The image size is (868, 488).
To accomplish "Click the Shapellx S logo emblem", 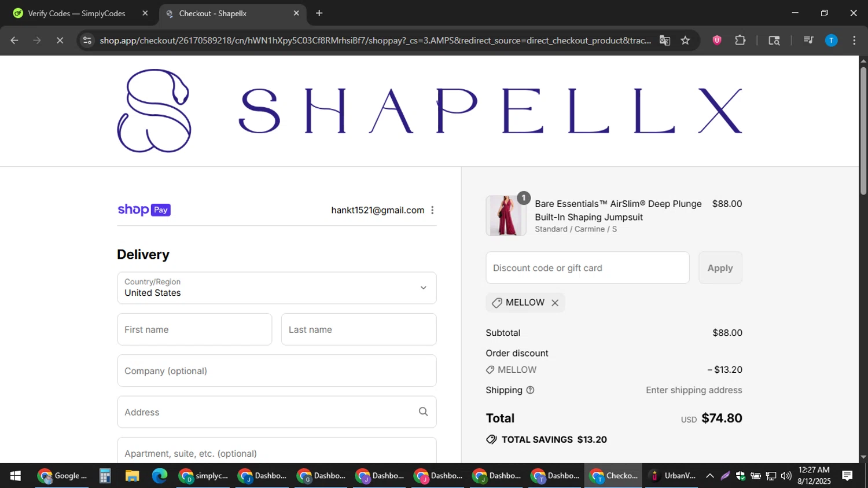I will point(154,111).
